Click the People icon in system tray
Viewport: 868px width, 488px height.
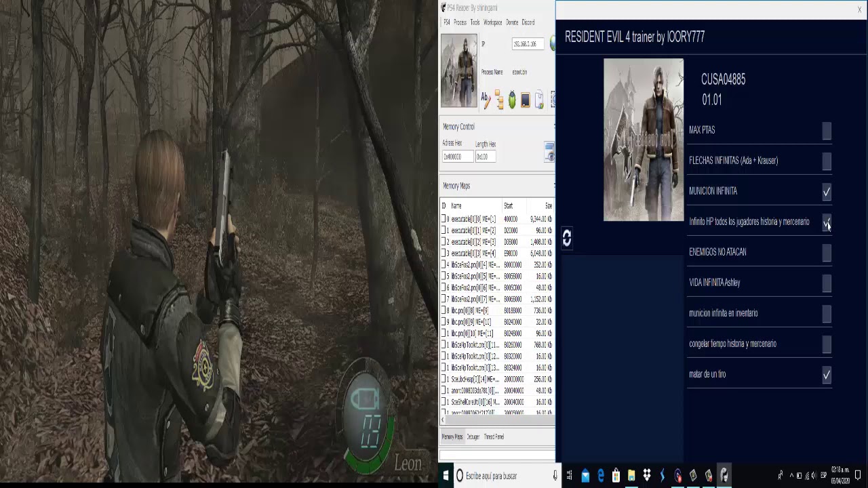point(780,476)
